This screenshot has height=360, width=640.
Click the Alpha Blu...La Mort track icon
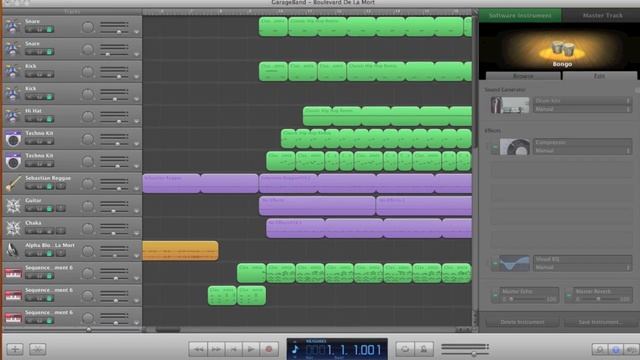(13, 250)
